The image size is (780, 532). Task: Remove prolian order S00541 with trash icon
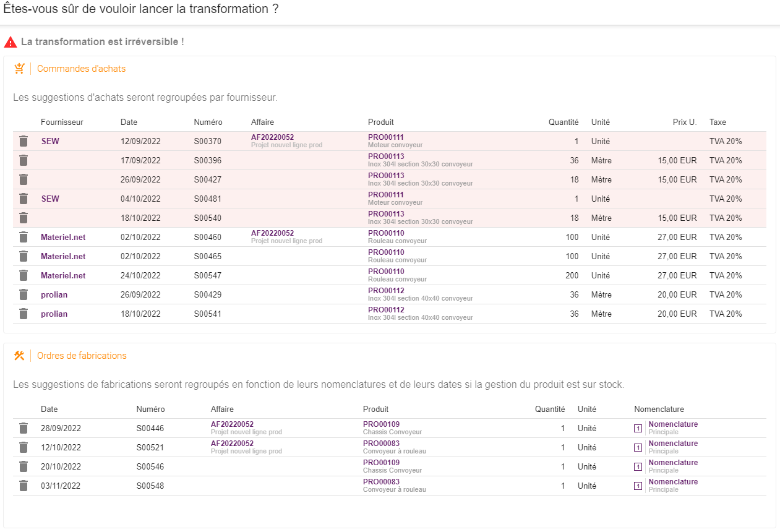[24, 314]
